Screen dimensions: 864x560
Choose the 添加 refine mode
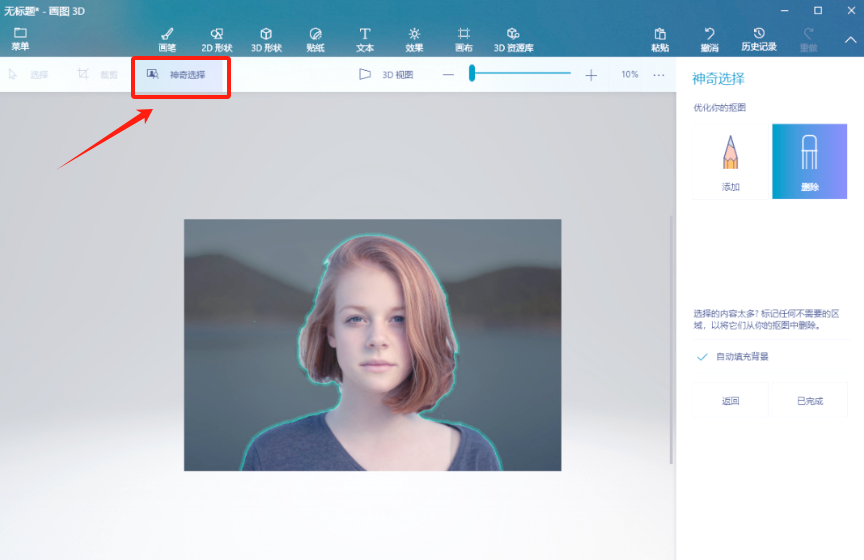(x=731, y=161)
